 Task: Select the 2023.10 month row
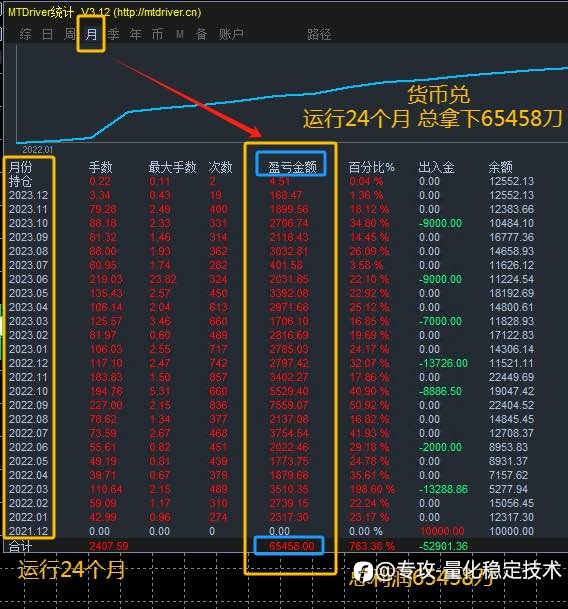[x=271, y=223]
